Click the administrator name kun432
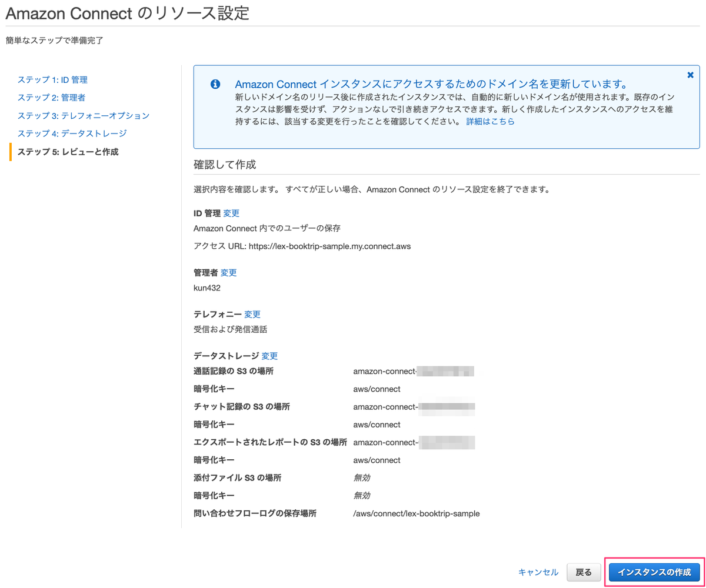Image resolution: width=706 pixels, height=588 pixels. point(207,288)
